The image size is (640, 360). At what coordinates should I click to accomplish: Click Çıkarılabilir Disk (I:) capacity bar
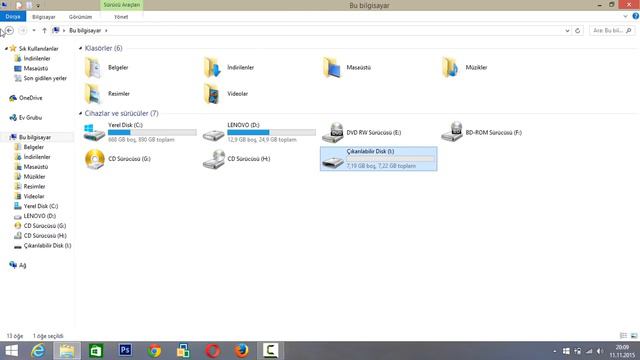point(391,158)
